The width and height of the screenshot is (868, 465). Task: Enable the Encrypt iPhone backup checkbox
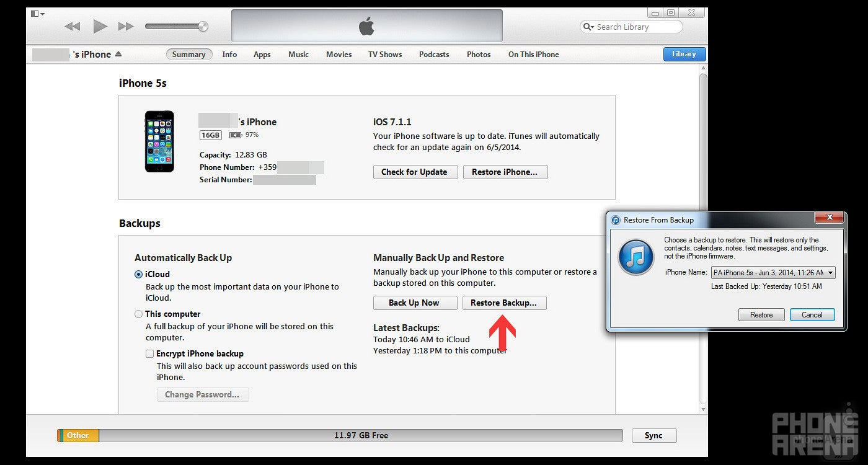(149, 353)
